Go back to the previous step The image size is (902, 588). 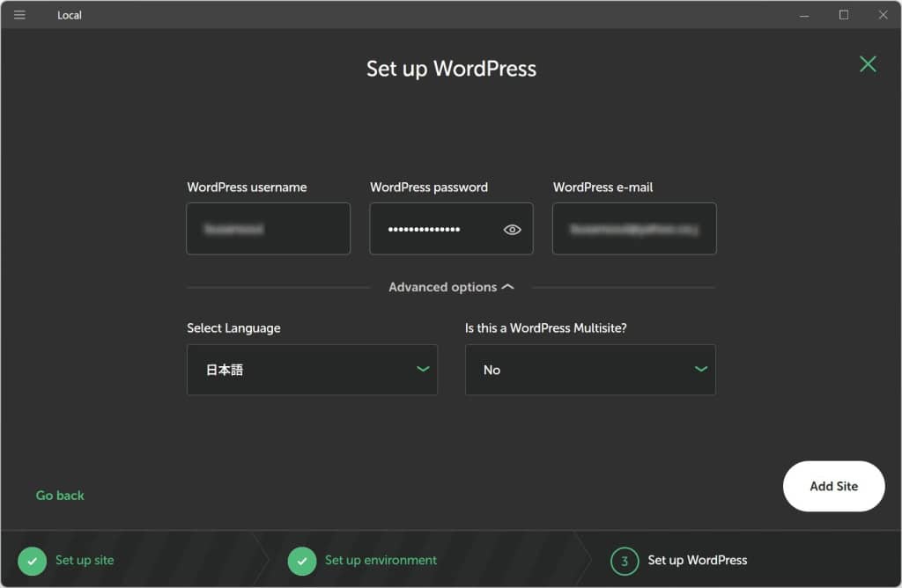tap(60, 496)
